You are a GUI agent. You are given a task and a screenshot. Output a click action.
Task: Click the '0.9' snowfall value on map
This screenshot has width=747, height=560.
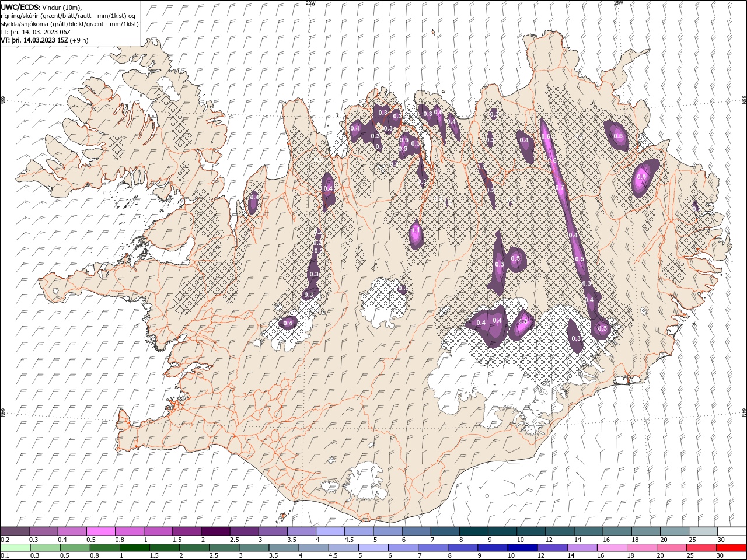pyautogui.click(x=641, y=177)
